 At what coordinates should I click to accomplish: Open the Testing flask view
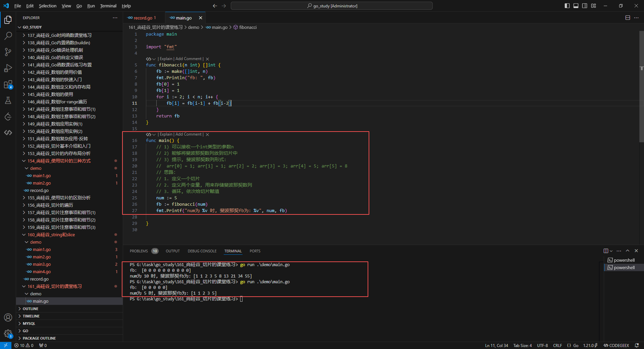[8, 100]
